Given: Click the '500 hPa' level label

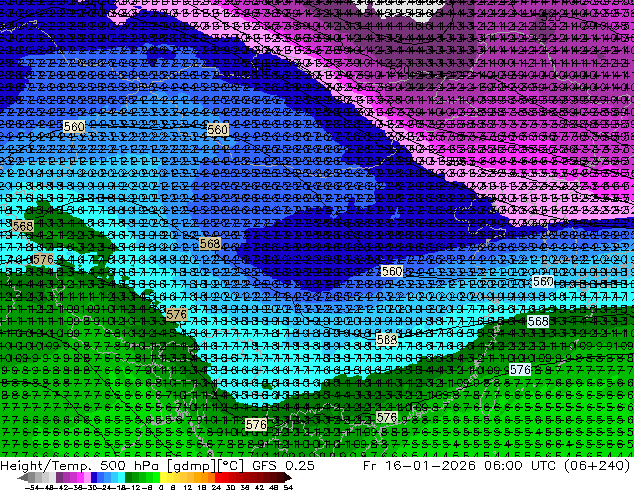Looking at the screenshot, I should [x=132, y=466].
